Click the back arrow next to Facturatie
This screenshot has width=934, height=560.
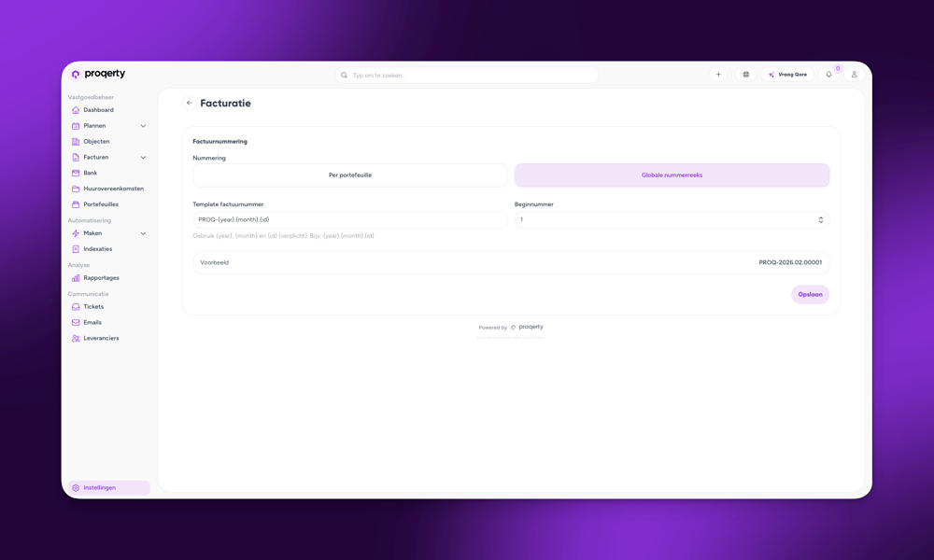point(190,104)
